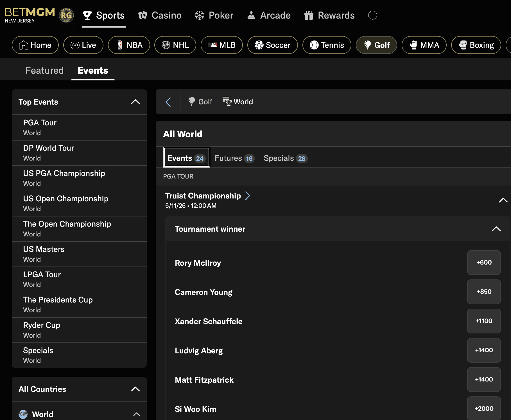Open LPGA Tour in Top Events
Viewport: 511px width, 420px height.
[79, 279]
